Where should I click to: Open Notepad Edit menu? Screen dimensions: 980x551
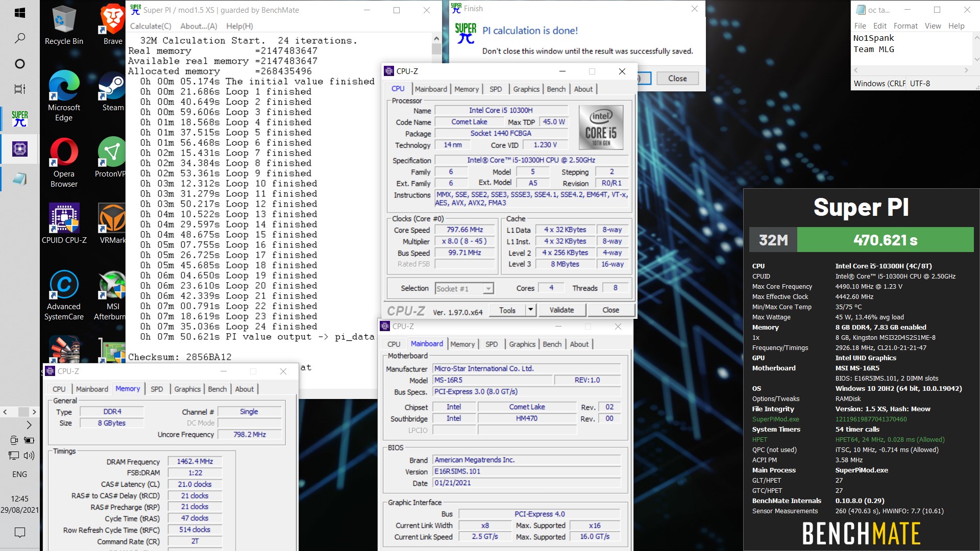coord(879,26)
